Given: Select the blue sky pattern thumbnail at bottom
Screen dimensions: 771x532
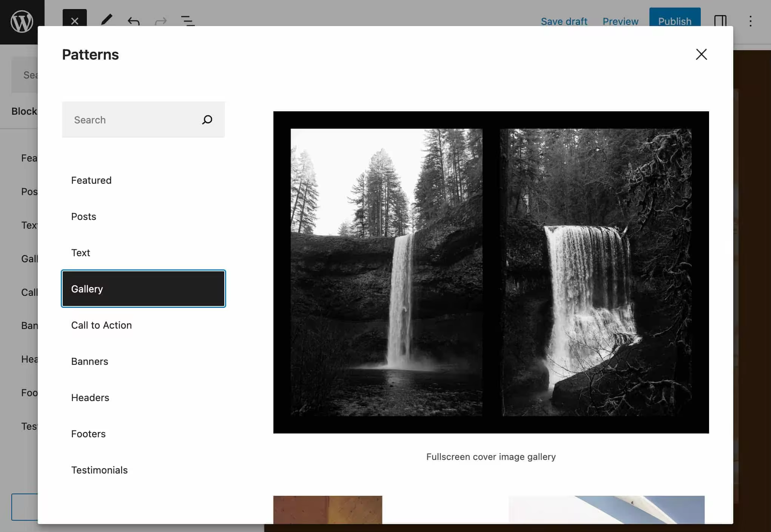Looking at the screenshot, I should (606, 509).
